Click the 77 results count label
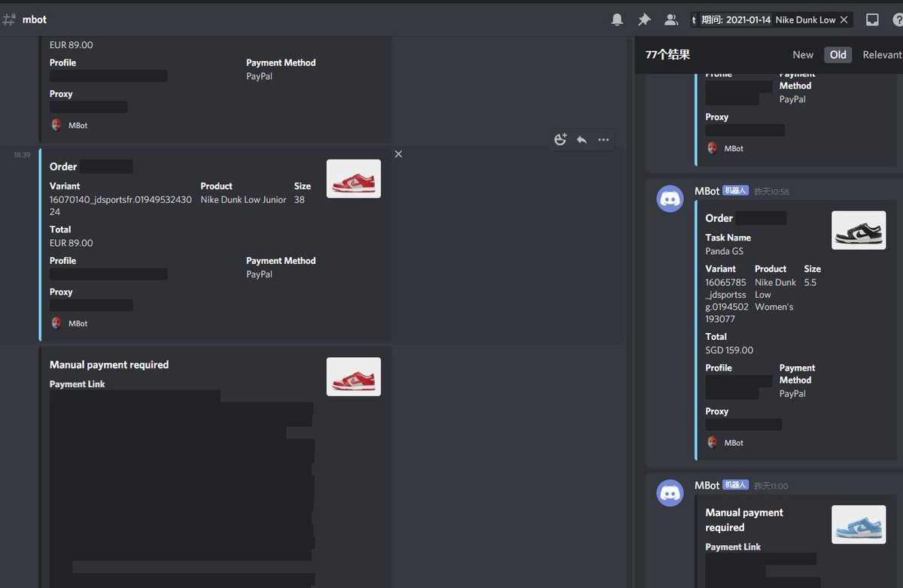The width and height of the screenshot is (903, 588). (x=667, y=54)
